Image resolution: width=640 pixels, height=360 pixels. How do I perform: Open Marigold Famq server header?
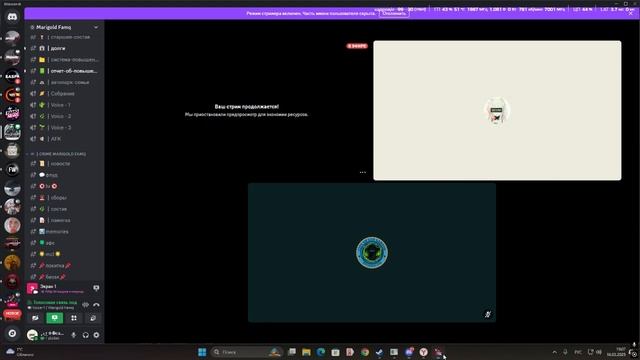point(64,27)
